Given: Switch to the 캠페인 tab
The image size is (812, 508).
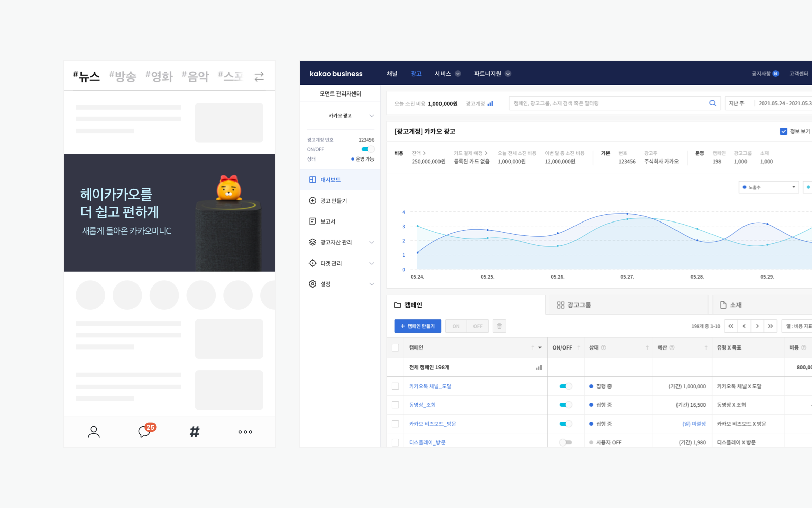Looking at the screenshot, I should [466, 305].
